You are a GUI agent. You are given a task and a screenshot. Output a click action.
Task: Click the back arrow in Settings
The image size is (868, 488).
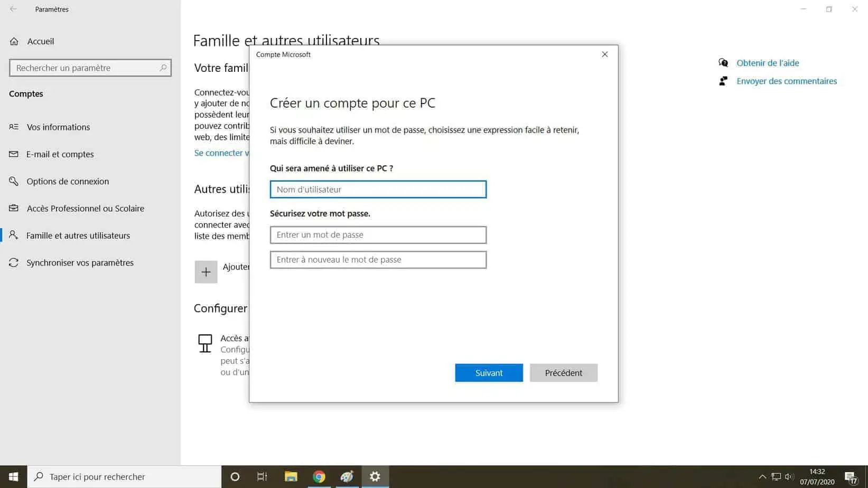[x=13, y=9]
